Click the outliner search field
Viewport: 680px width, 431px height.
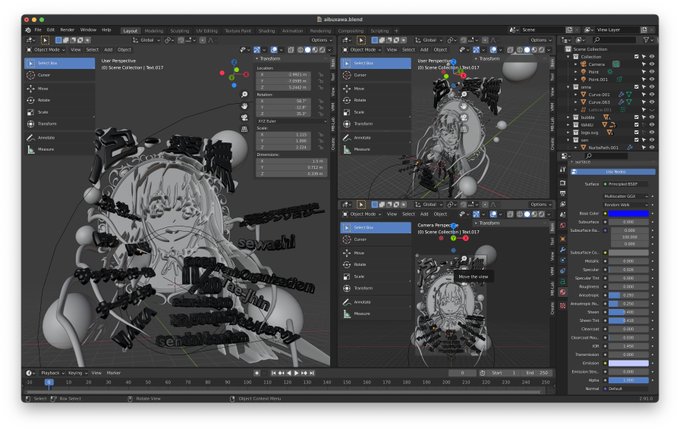click(615, 40)
